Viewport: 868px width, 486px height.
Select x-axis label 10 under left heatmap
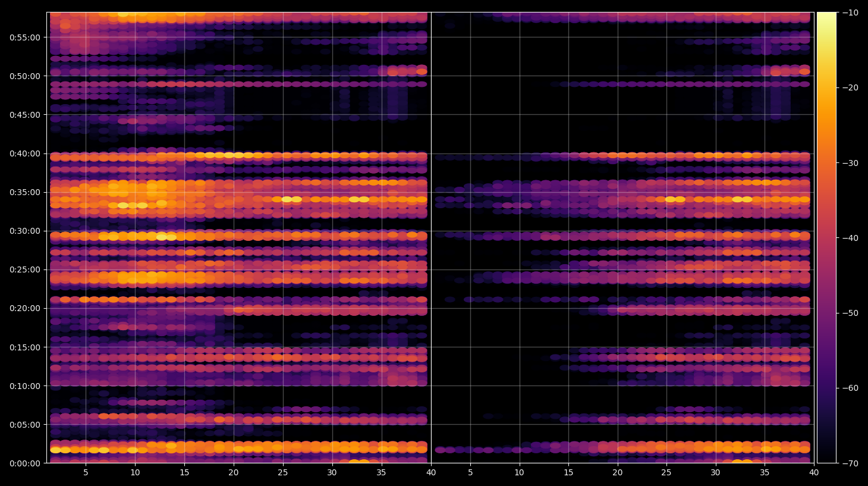[135, 473]
